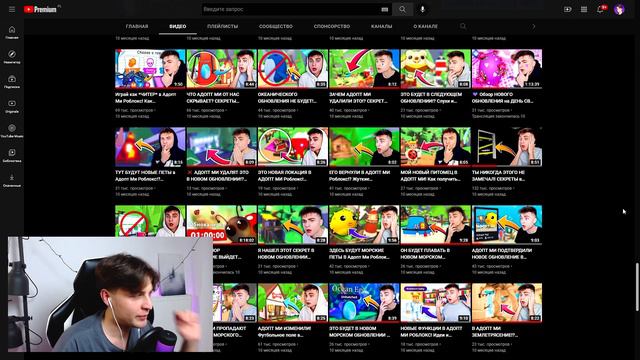Open thumbnail above 'НОВЫЕ ФУНКЦИИ В АДОПТ МИ'
This screenshot has width=640, height=360.
pyautogui.click(x=436, y=302)
